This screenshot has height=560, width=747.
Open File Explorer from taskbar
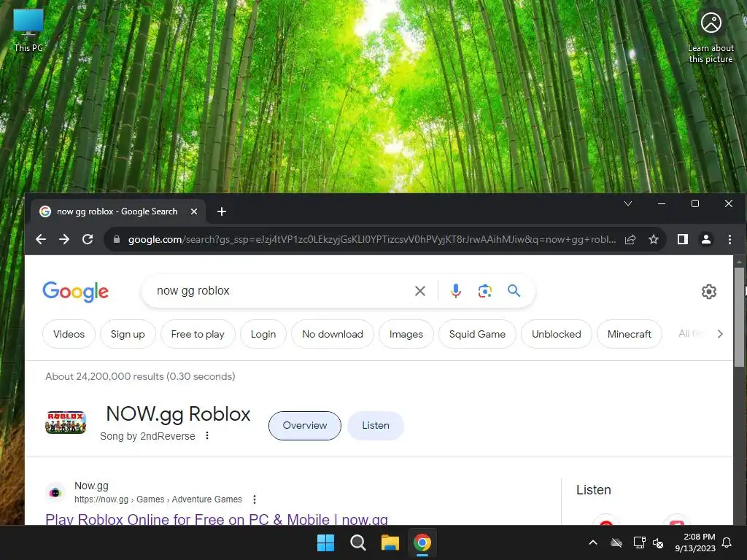[x=390, y=542]
